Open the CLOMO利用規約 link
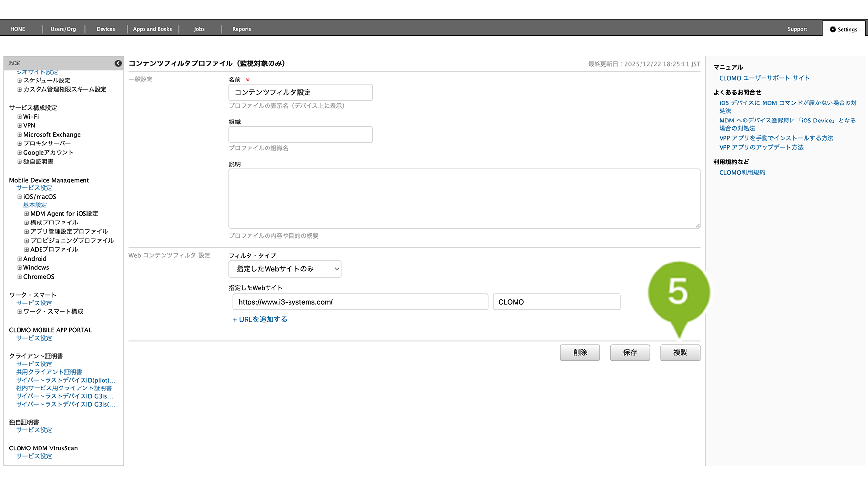868x488 pixels. tap(742, 173)
